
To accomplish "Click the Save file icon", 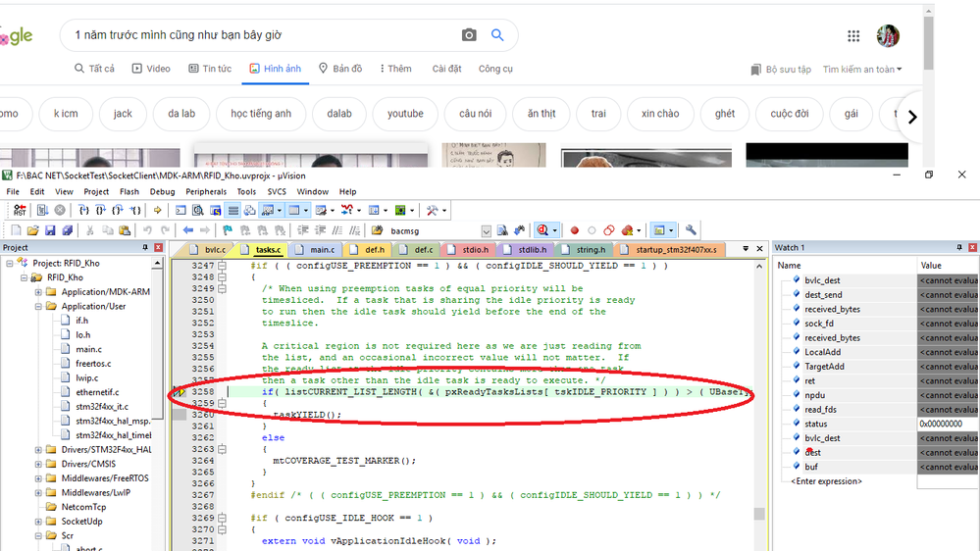I will (50, 230).
